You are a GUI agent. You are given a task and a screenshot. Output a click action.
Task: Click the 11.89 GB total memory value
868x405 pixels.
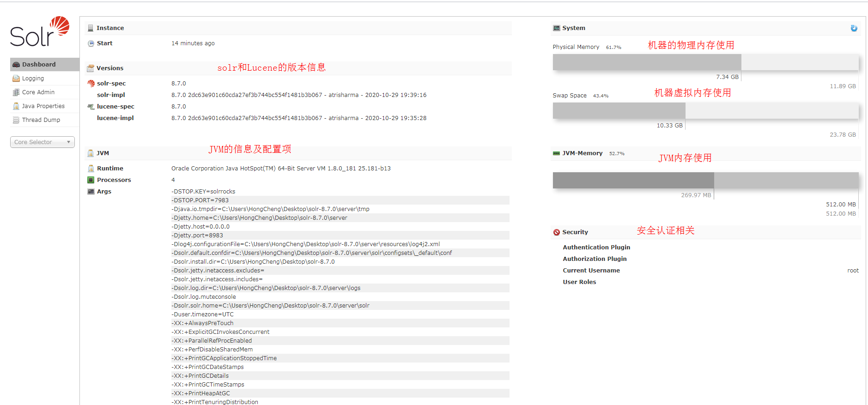click(x=843, y=86)
